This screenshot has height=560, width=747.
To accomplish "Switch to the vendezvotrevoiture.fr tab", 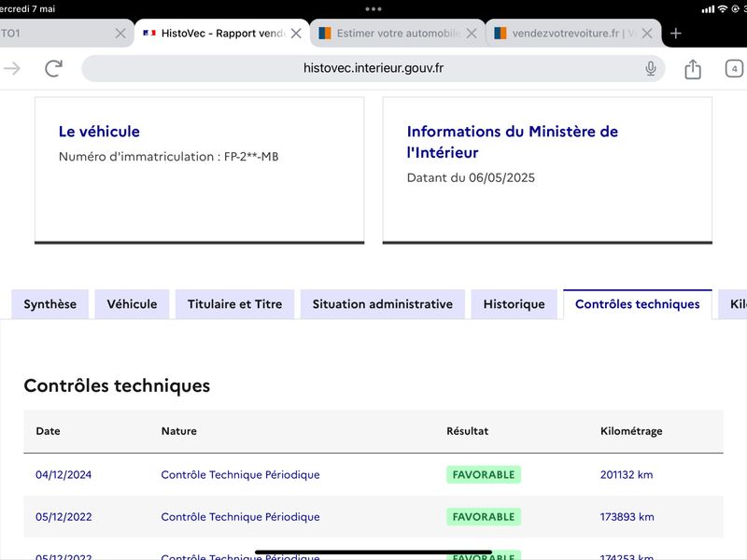I will click(573, 34).
